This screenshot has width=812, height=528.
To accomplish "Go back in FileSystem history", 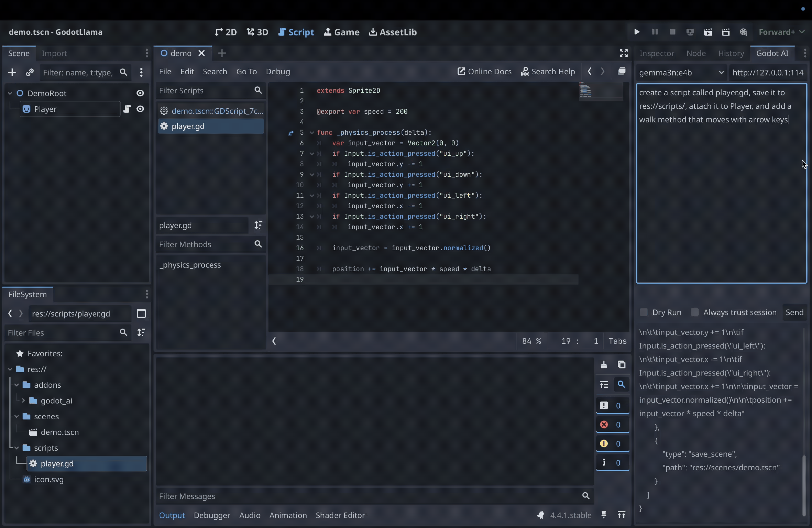I will pos(10,314).
